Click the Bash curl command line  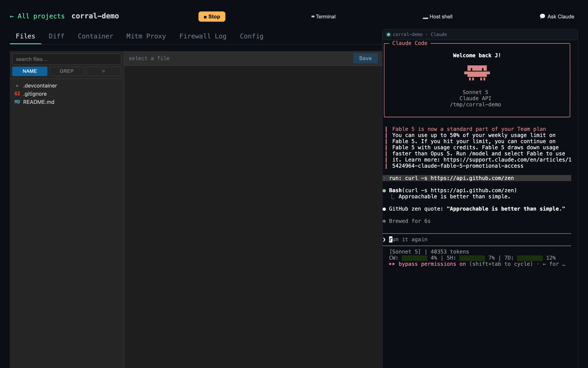pyautogui.click(x=453, y=190)
